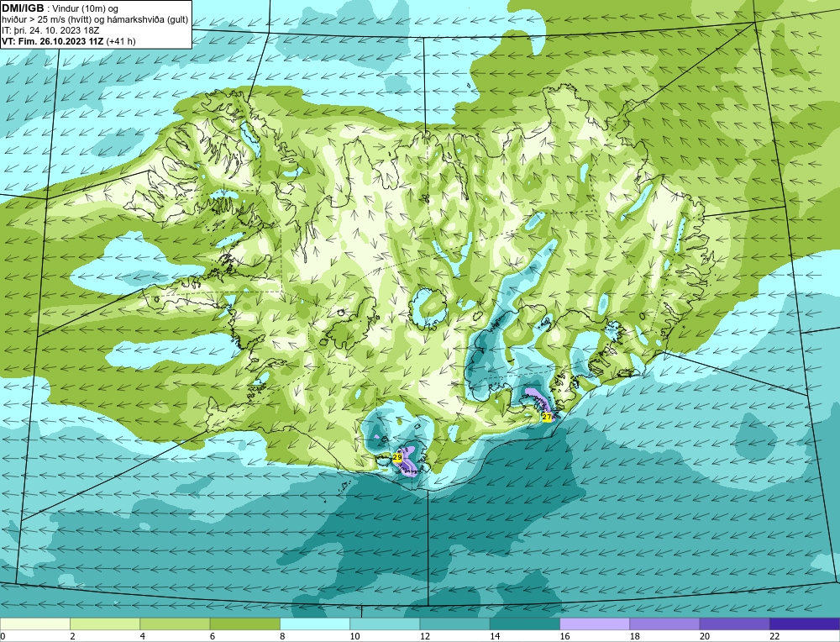Click the legend scale number 2

[72, 636]
